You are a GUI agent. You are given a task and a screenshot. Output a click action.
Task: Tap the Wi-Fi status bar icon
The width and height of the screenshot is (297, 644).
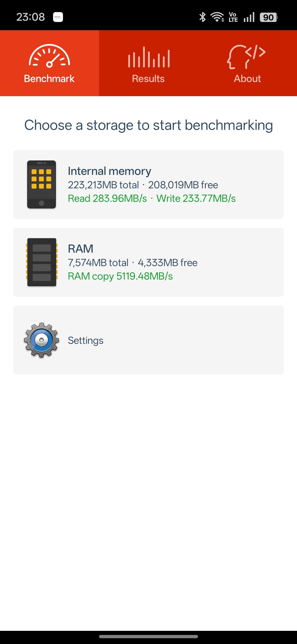pyautogui.click(x=217, y=17)
